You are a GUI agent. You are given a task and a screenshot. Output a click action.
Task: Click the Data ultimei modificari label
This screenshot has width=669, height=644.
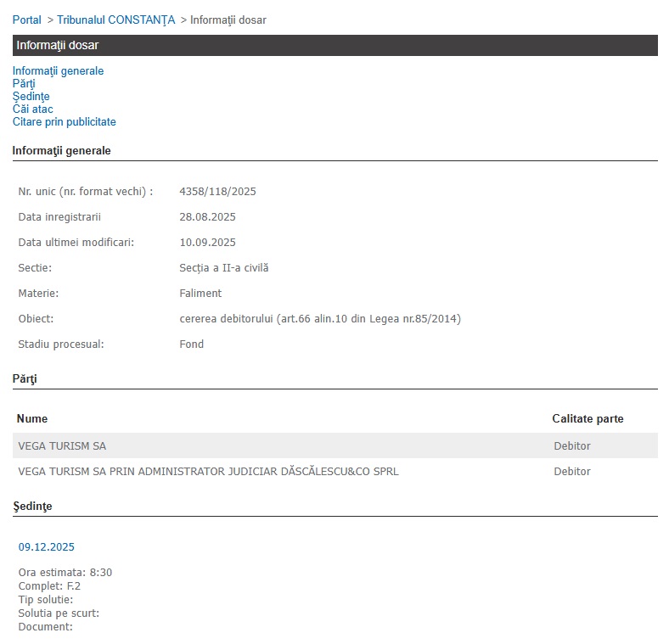pyautogui.click(x=76, y=243)
